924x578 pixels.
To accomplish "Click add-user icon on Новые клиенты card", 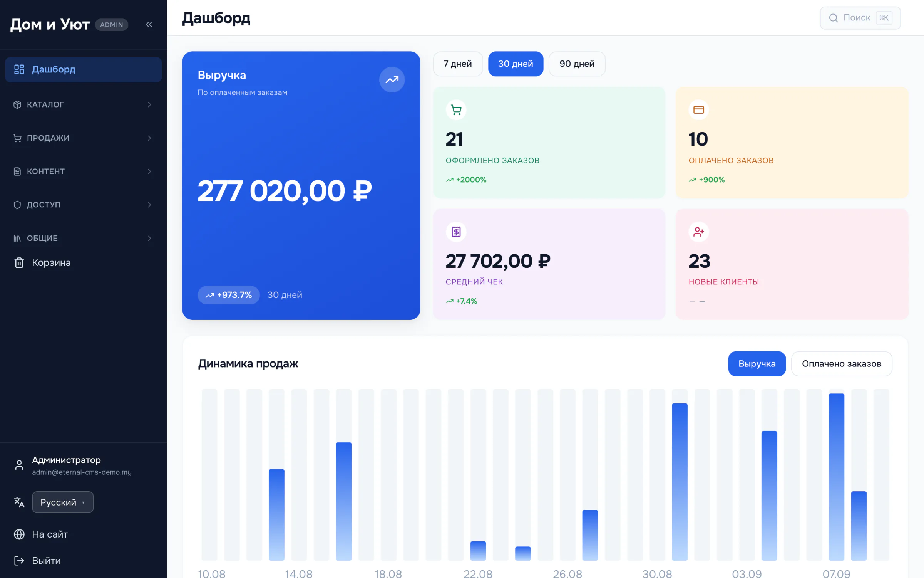I will pyautogui.click(x=699, y=232).
